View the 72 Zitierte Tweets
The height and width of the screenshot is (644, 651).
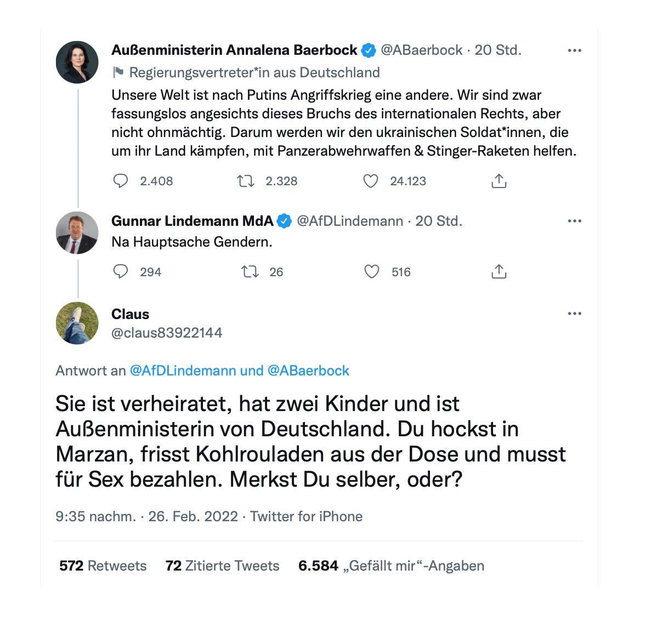(x=222, y=566)
